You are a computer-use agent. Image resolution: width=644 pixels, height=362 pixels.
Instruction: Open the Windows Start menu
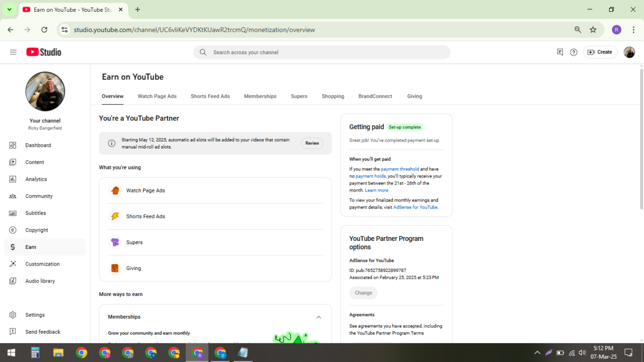tap(11, 352)
